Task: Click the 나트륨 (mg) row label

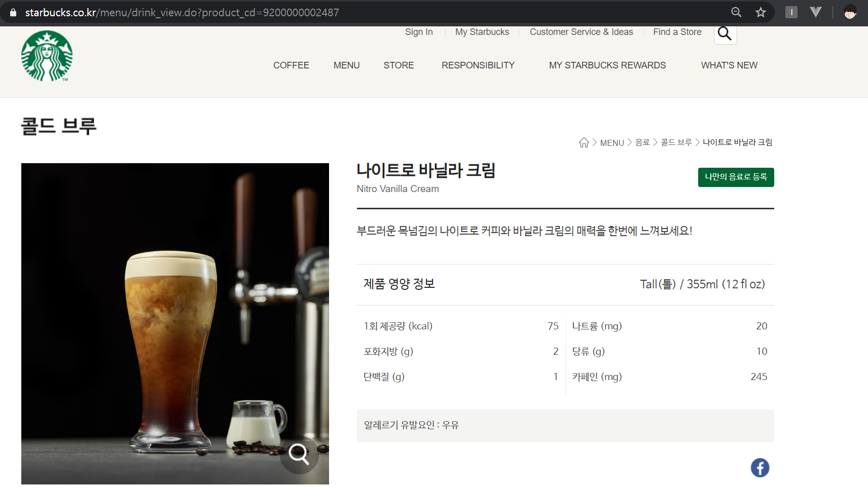Action: point(597,326)
